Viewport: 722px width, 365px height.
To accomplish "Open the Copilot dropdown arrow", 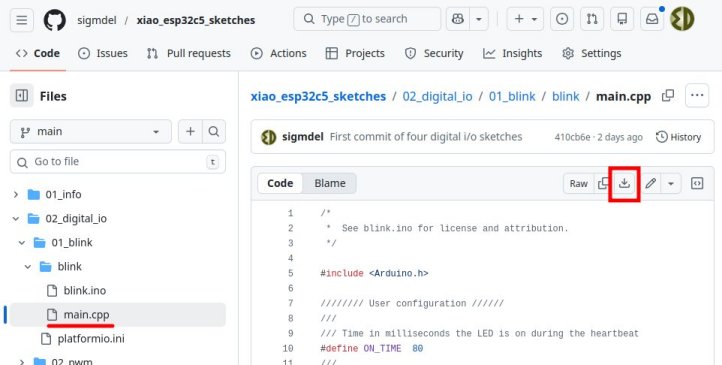I will 479,19.
